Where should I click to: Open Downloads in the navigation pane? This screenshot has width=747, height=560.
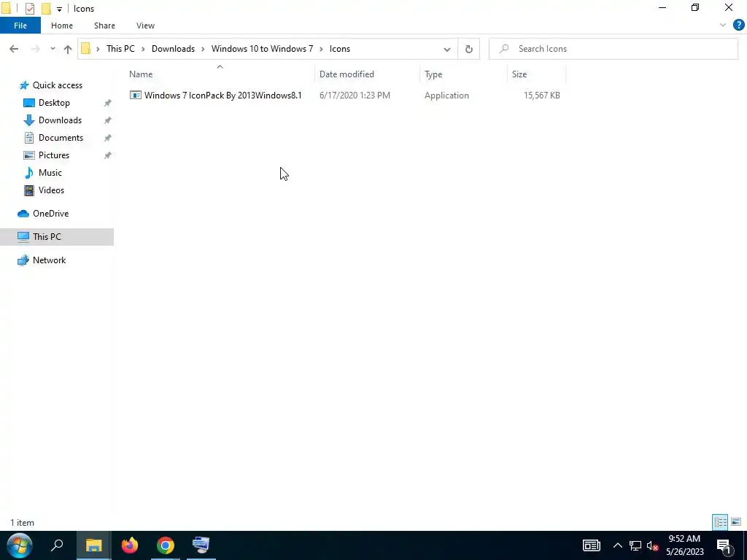(60, 120)
